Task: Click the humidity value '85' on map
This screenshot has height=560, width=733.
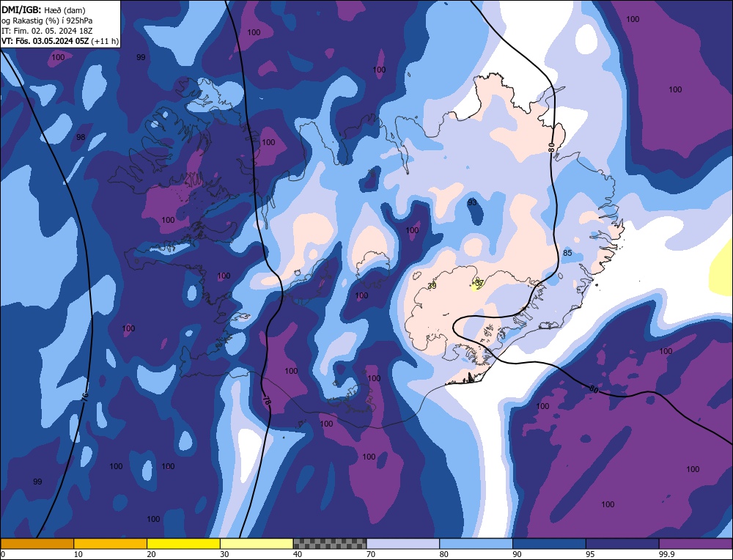Action: [567, 253]
